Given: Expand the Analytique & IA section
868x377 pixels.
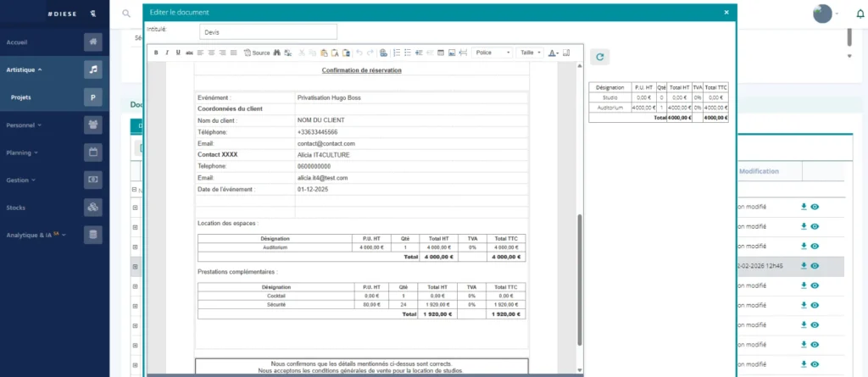Looking at the screenshot, I should (36, 235).
